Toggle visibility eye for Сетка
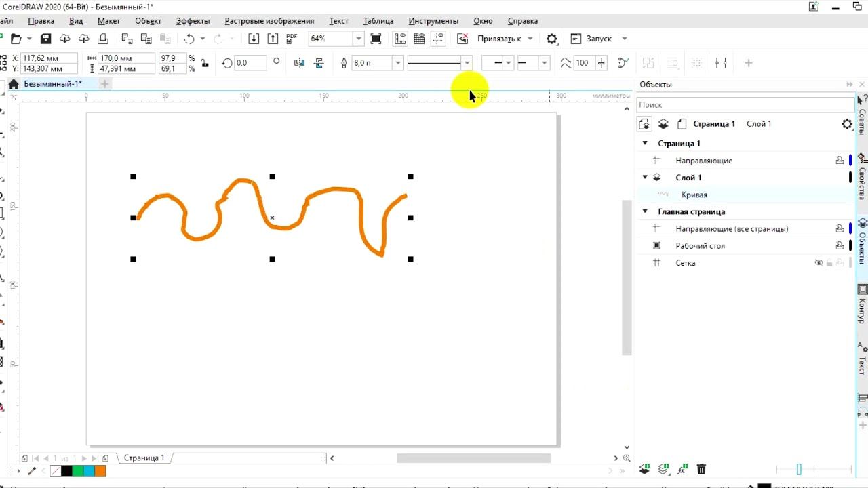 pos(818,263)
